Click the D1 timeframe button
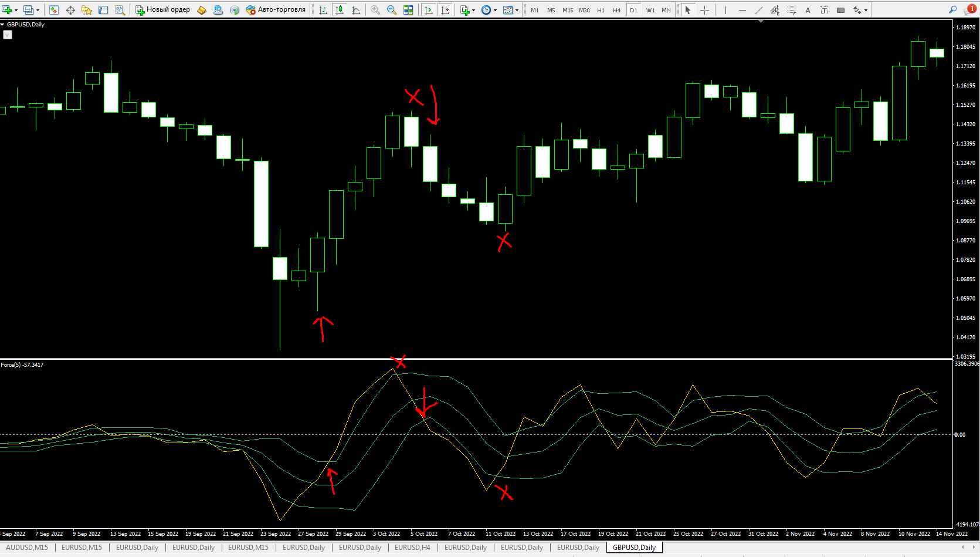This screenshot has height=557, width=980. pos(633,10)
